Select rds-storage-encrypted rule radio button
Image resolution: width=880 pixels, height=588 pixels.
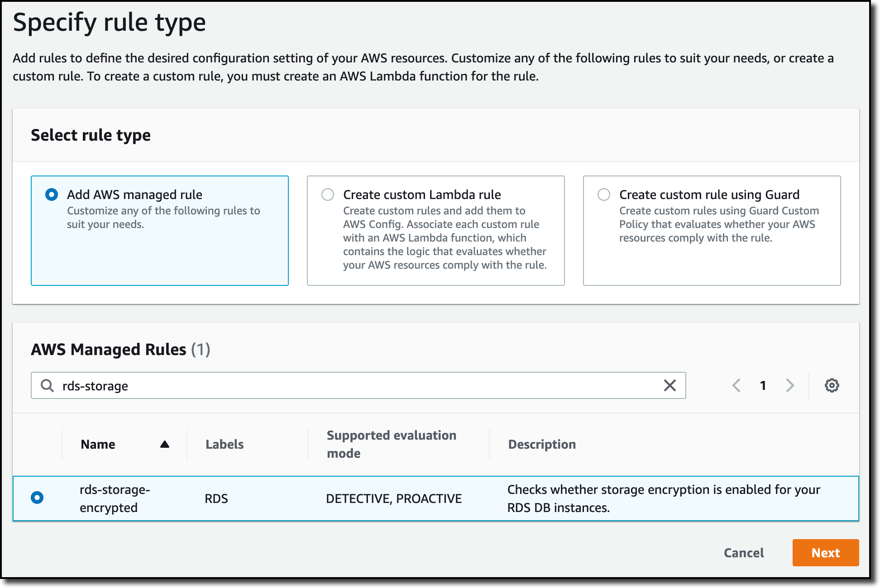pyautogui.click(x=37, y=498)
